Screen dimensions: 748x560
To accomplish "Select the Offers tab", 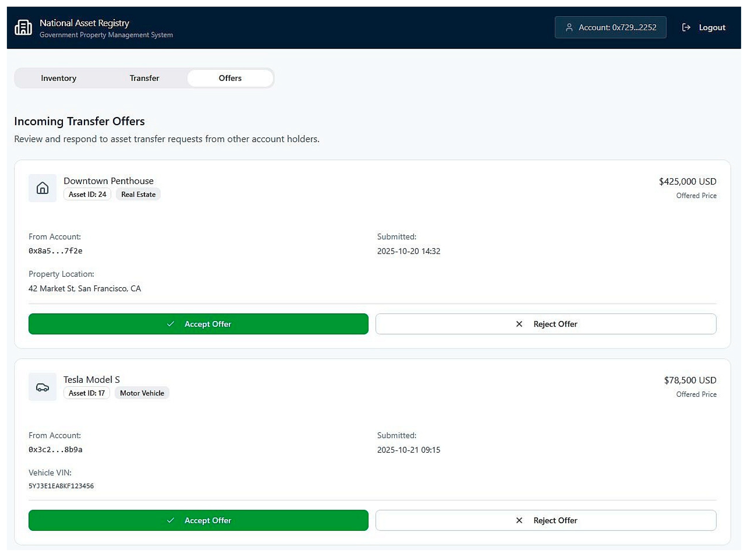I will 230,78.
